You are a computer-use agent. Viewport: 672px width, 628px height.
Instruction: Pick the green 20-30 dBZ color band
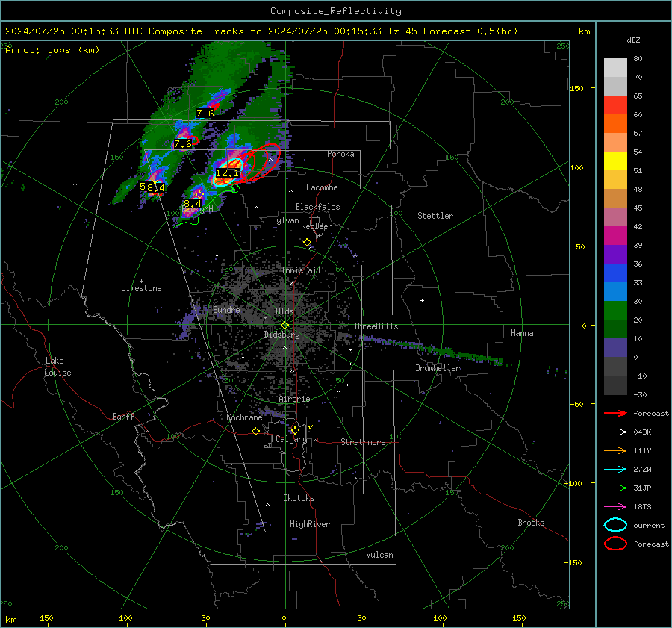(615, 311)
